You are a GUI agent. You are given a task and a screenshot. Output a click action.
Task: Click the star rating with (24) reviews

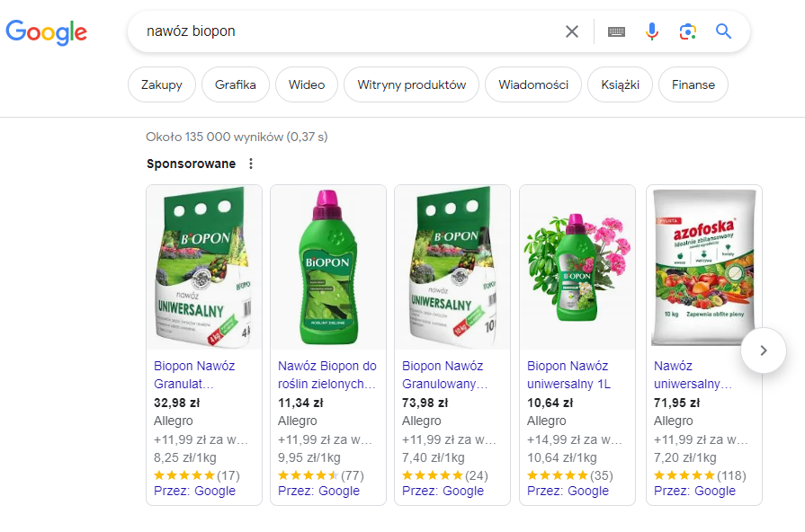coord(445,475)
